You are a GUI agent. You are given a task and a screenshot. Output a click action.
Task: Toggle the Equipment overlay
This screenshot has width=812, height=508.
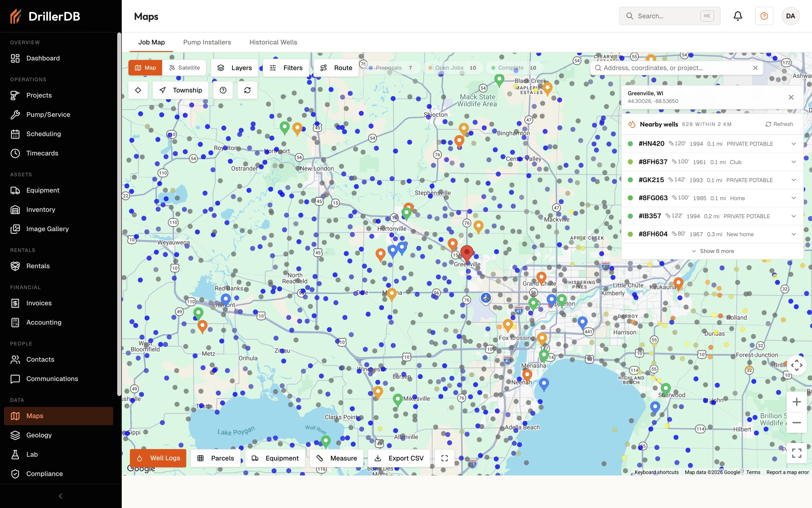click(x=275, y=458)
